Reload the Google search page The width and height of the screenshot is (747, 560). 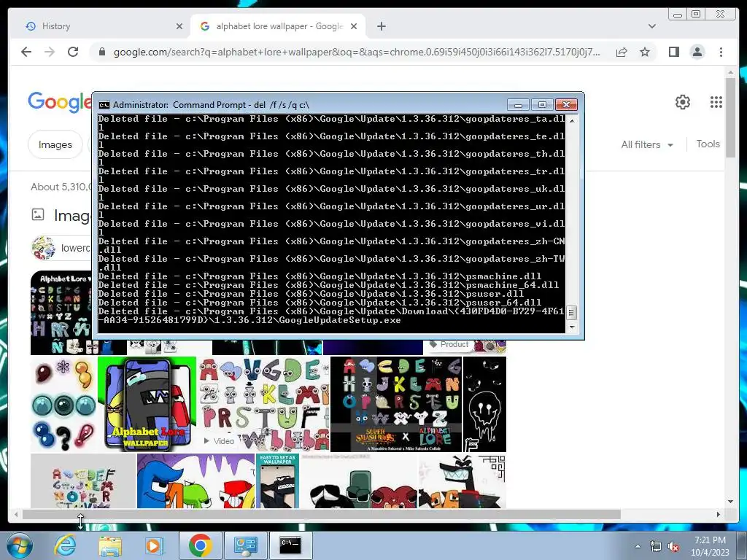coord(73,52)
